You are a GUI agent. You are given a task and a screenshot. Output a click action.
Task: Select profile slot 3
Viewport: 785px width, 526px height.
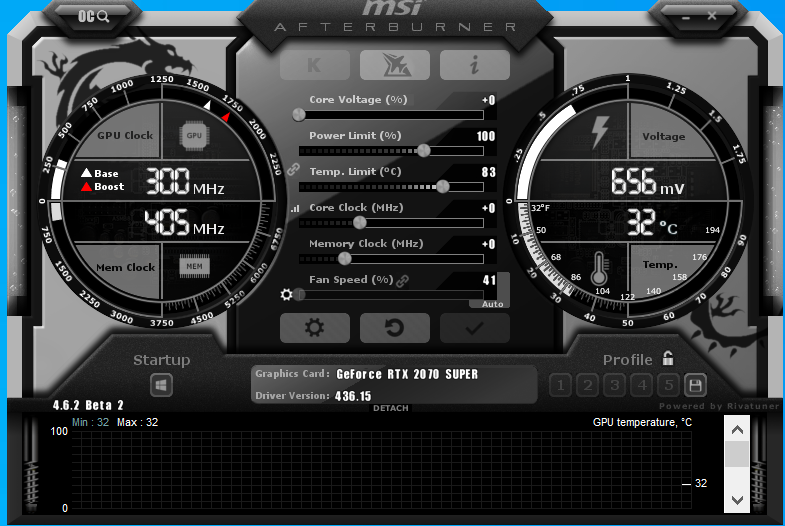614,385
